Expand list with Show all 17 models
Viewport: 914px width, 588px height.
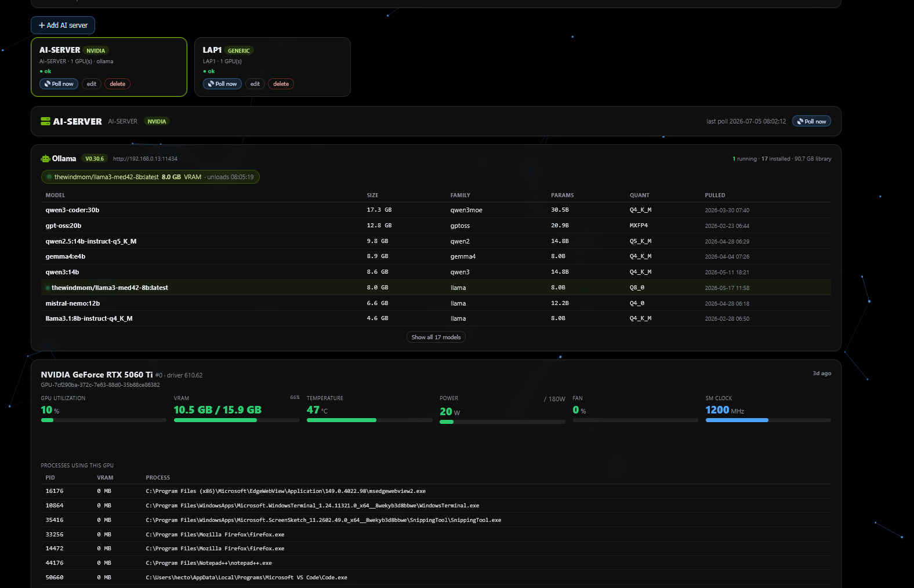click(436, 337)
